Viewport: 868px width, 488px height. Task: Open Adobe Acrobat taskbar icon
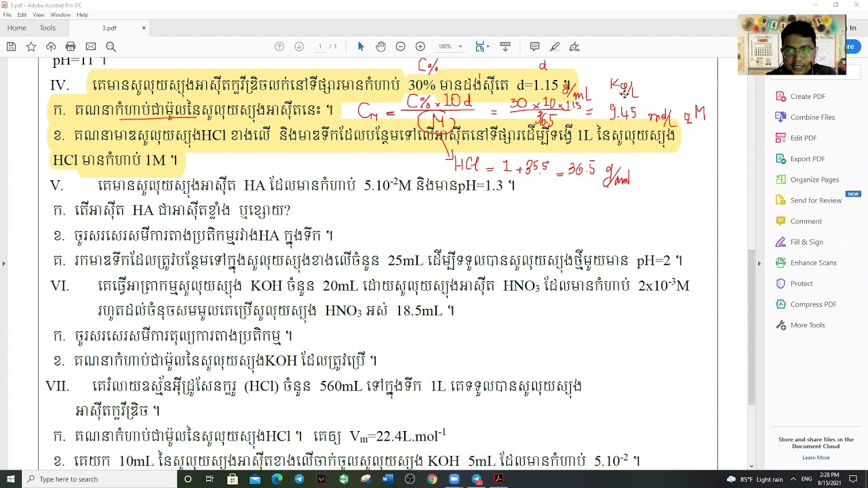click(498, 479)
